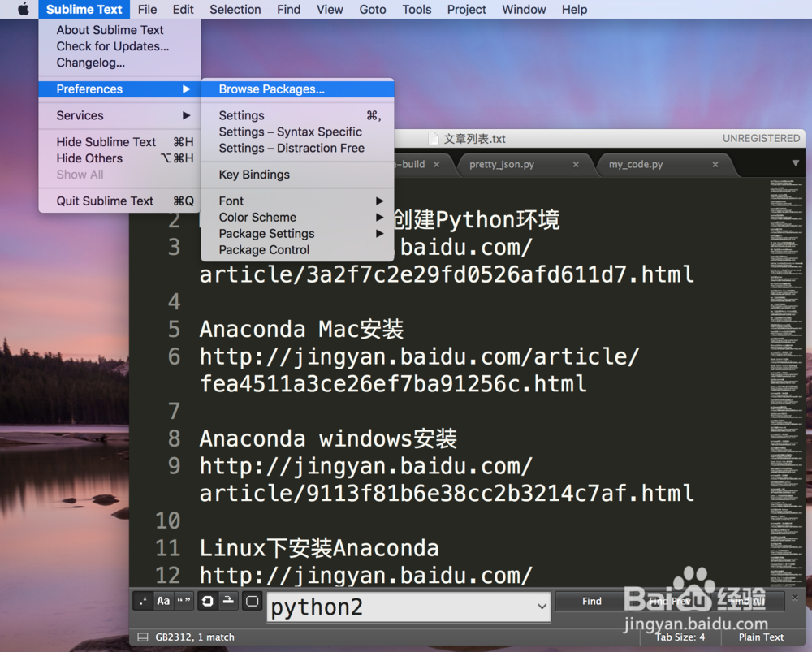Change Tab Size: 4 in status bar
812x652 pixels.
point(680,637)
